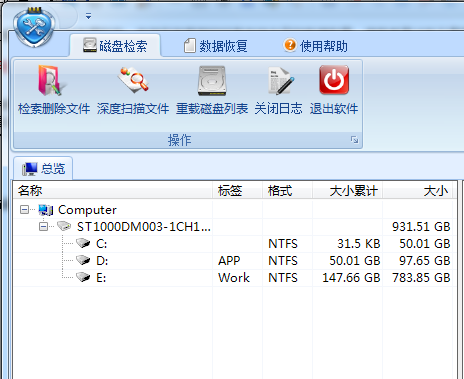Click the 97.65 GB size cell
This screenshot has height=379, width=464.
[425, 261]
